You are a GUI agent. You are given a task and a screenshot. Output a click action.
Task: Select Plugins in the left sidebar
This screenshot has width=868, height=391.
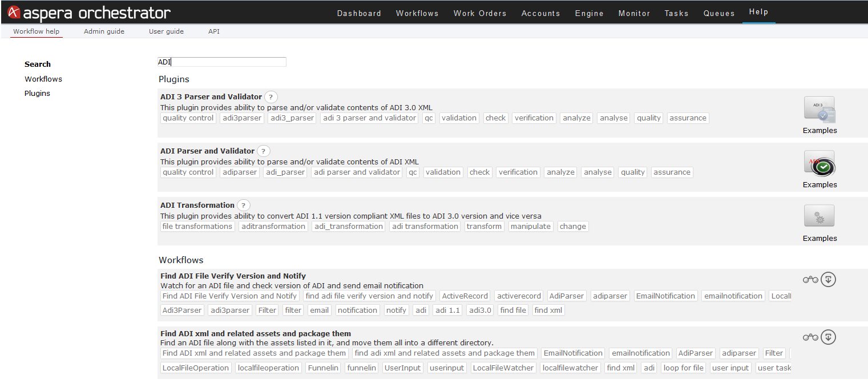37,94
